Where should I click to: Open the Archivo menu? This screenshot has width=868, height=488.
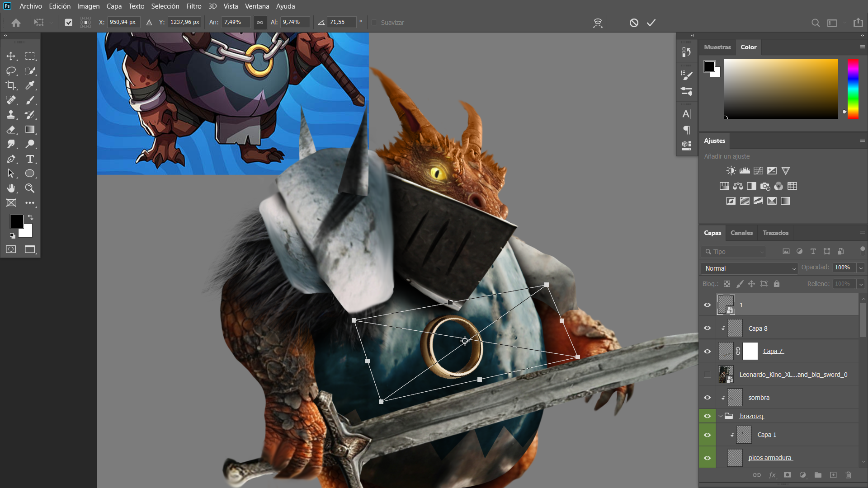[31, 6]
